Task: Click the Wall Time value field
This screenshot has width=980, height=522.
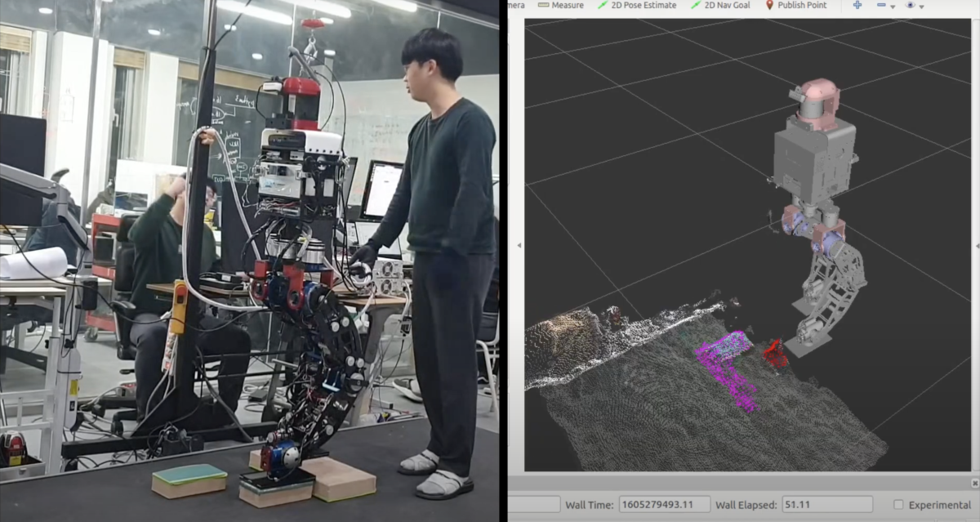Action: point(665,505)
